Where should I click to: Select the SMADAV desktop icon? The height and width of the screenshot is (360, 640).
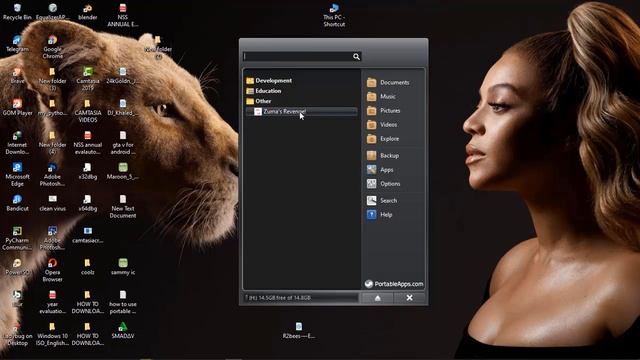pyautogui.click(x=123, y=330)
